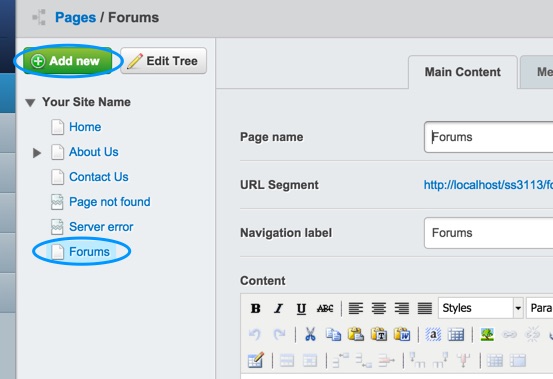This screenshot has width=553, height=379.
Task: Select Page not found in tree
Action: [110, 202]
